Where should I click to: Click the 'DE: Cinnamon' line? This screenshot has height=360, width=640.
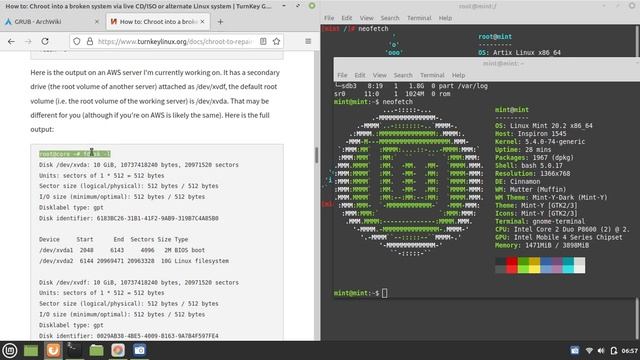[518, 182]
